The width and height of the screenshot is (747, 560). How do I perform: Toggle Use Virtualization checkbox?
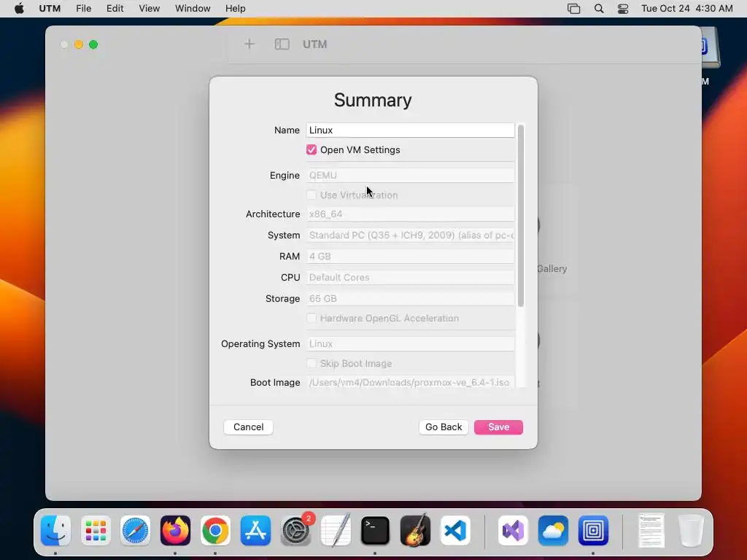[x=311, y=195]
